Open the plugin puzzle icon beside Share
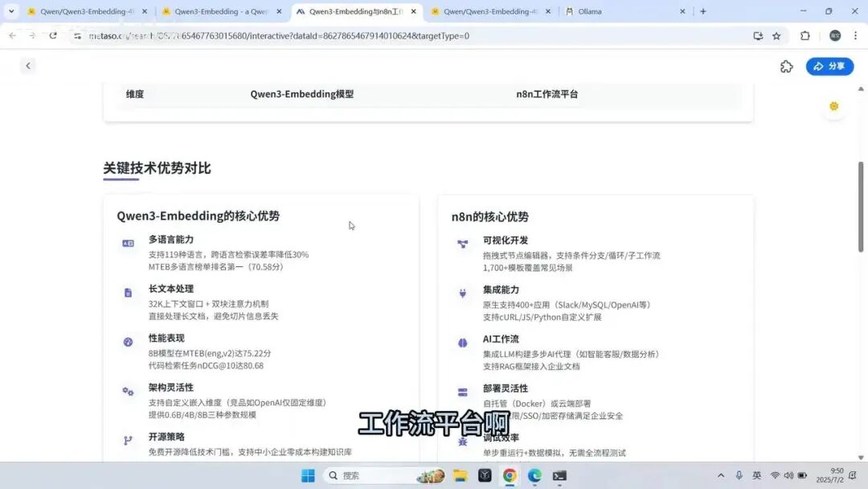Screen dimensions: 868x489 tap(787, 67)
